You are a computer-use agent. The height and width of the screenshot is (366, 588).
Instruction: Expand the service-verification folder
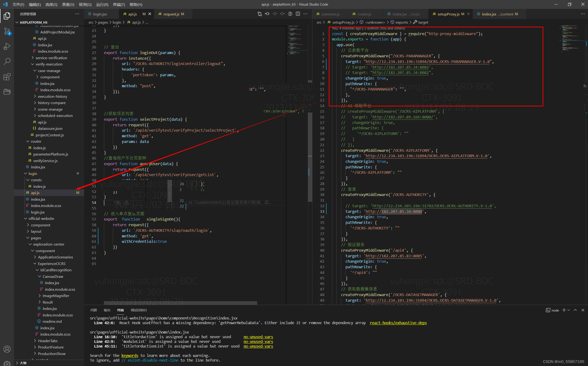(51, 58)
